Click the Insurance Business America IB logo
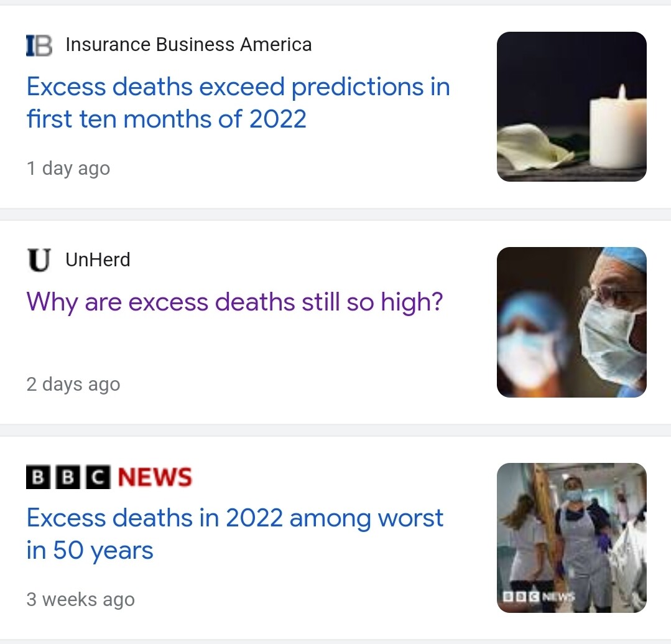The width and height of the screenshot is (671, 644). pyautogui.click(x=39, y=45)
